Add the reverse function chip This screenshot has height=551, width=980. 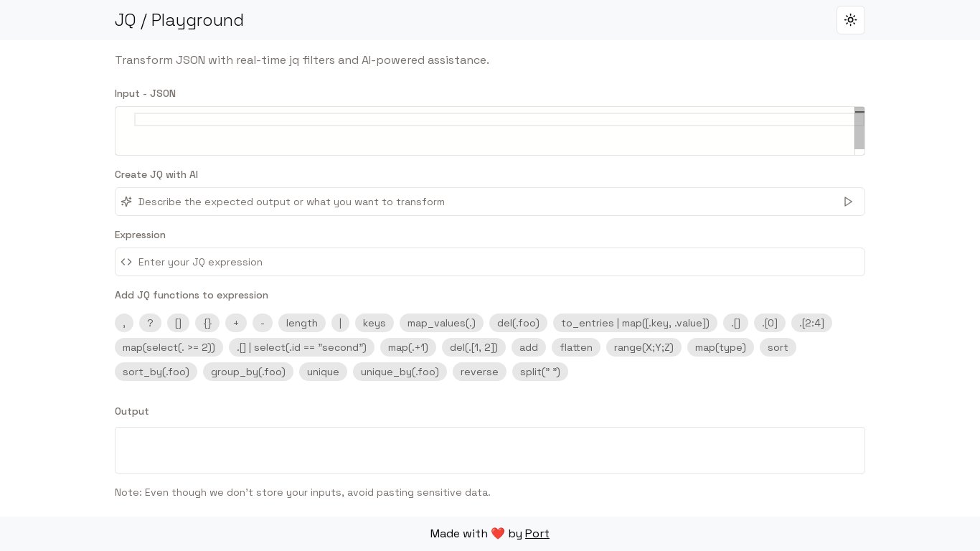pos(479,372)
